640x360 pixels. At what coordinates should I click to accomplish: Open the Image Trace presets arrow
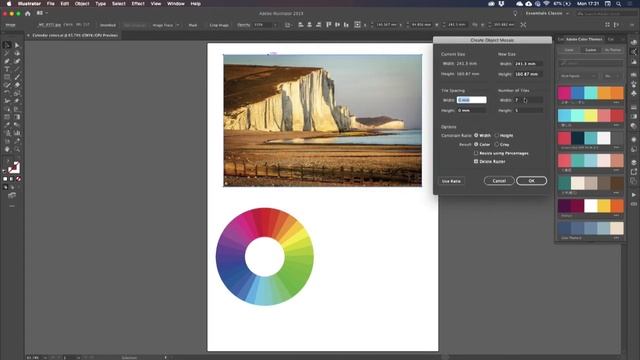point(178,25)
